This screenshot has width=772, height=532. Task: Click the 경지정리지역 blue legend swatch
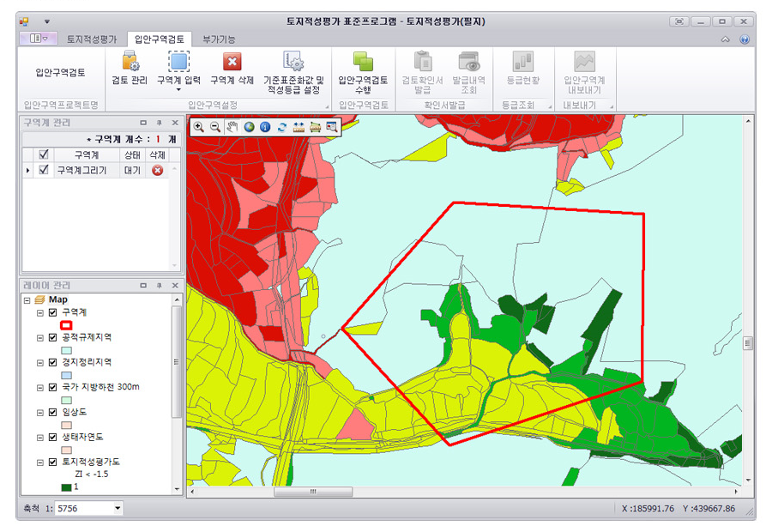[66, 375]
